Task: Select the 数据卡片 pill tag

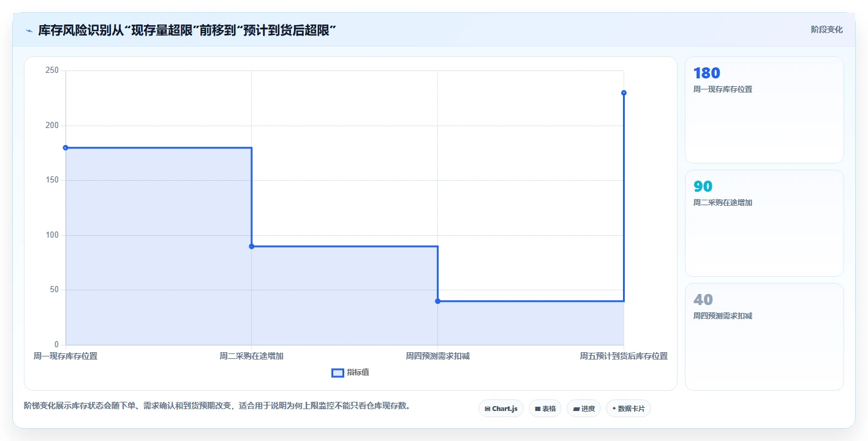Action: [628, 409]
